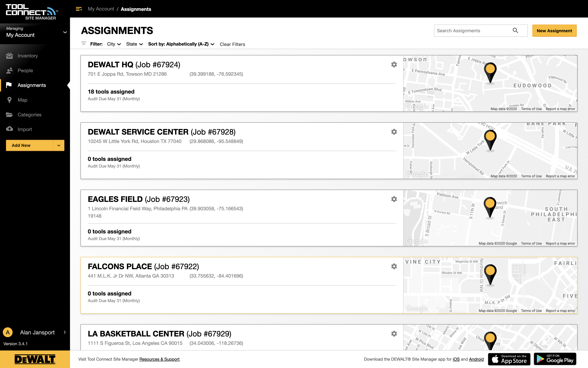This screenshot has width=588, height=368.
Task: Click LA BASKETBALL CENTER (Job #67929) title
Action: point(159,334)
